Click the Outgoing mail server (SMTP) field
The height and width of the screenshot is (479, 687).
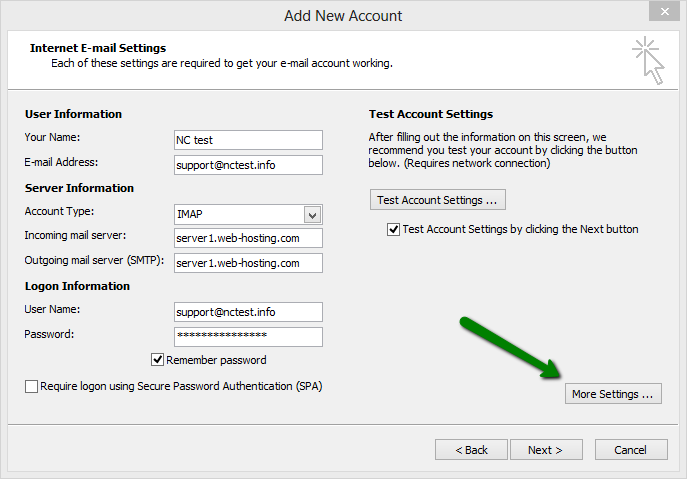248,263
